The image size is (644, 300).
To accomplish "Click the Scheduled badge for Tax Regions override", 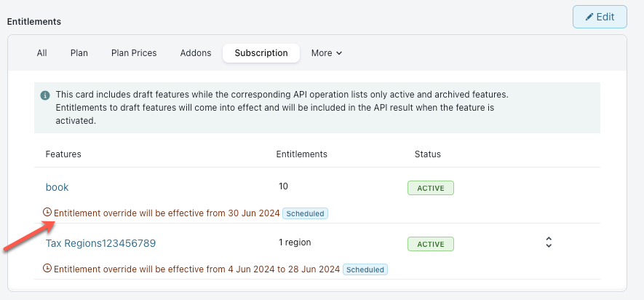I will coord(365,269).
